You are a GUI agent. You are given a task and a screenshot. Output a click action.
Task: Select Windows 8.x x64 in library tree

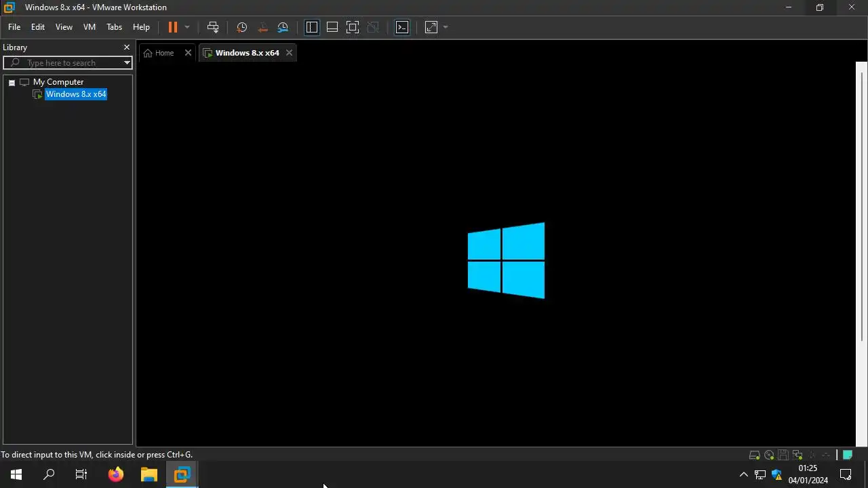coord(76,94)
